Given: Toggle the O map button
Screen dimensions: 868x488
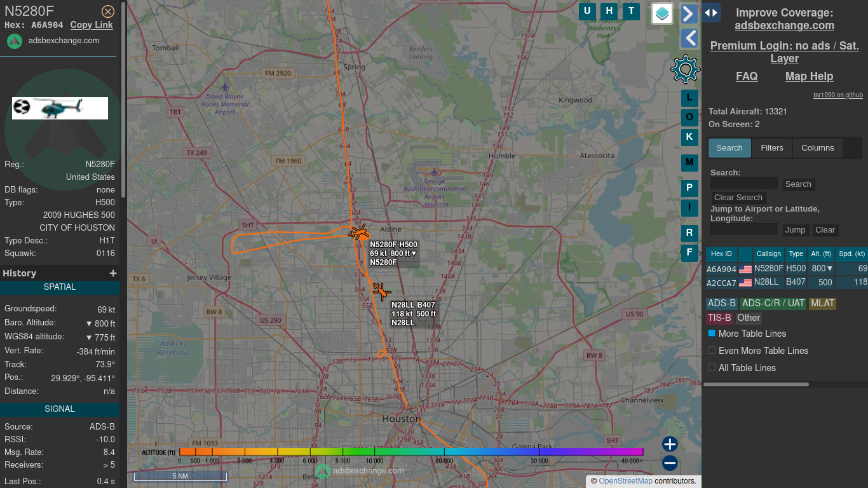Looking at the screenshot, I should 689,118.
